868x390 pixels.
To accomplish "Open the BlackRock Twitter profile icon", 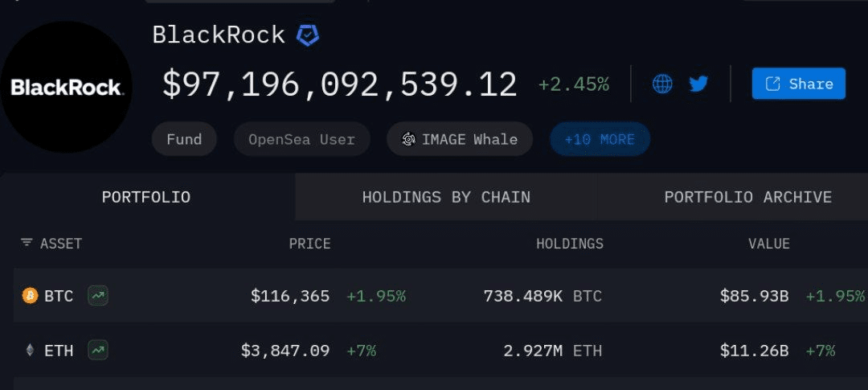I will click(x=698, y=84).
